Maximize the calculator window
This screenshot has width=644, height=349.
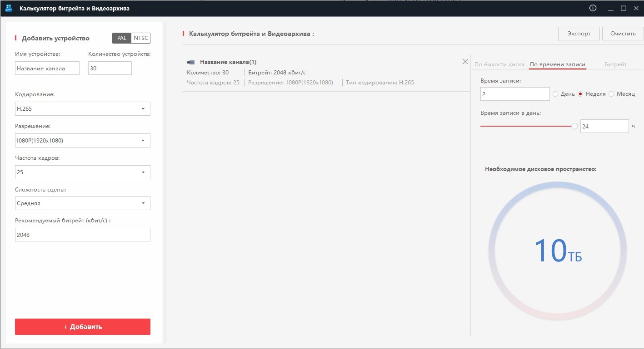(x=624, y=8)
